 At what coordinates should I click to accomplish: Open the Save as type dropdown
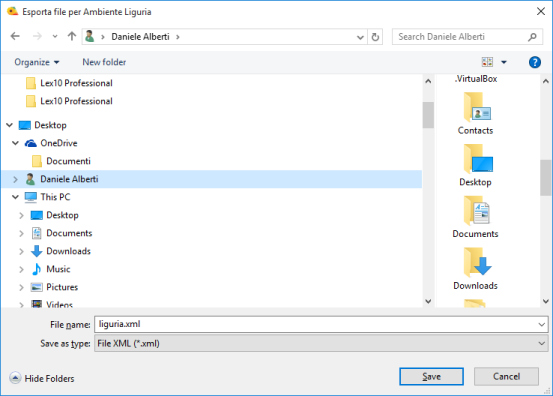tap(321, 343)
